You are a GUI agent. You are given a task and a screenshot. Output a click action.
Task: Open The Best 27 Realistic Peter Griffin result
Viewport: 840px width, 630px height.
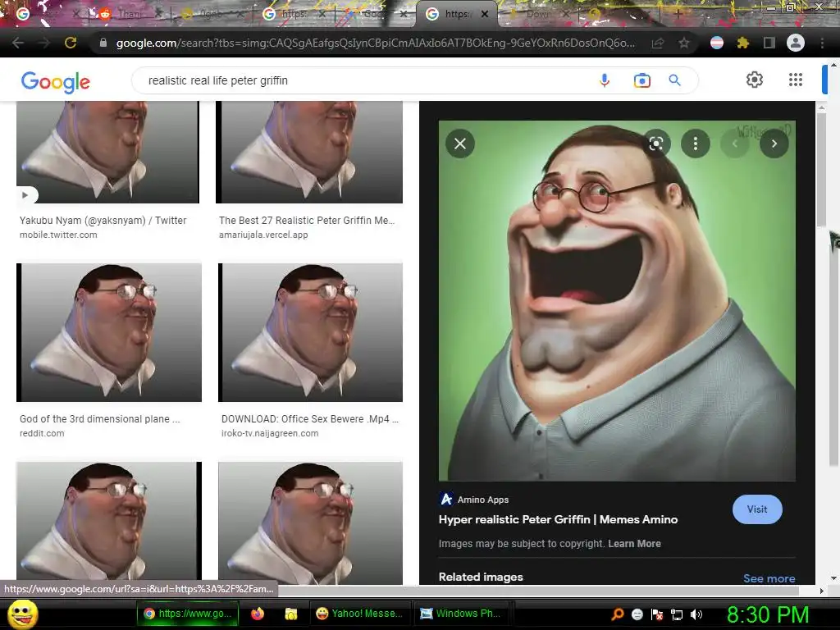pos(307,220)
